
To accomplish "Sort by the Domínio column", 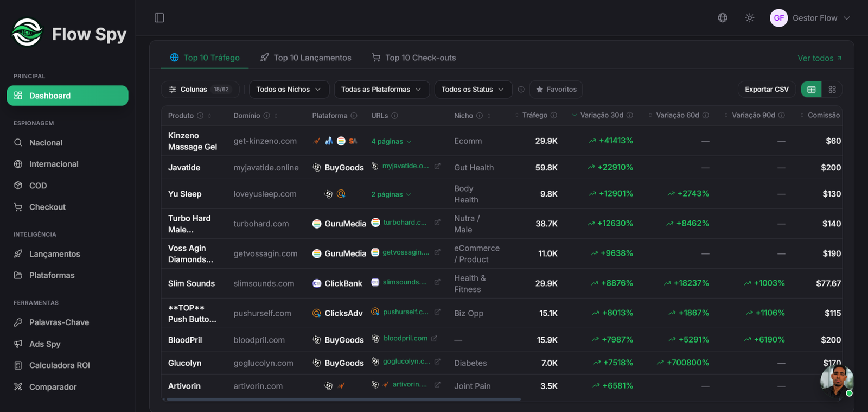I will pos(276,116).
